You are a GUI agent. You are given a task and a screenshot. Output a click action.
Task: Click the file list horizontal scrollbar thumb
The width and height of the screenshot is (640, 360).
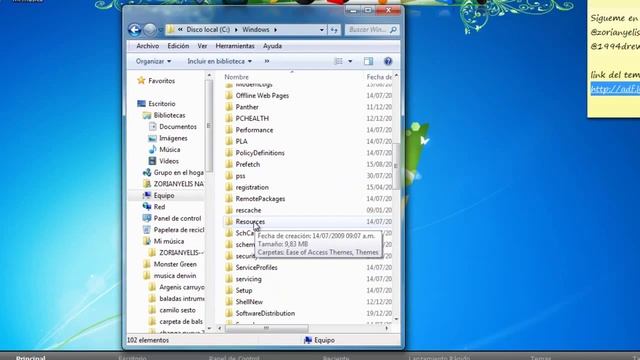click(267, 328)
